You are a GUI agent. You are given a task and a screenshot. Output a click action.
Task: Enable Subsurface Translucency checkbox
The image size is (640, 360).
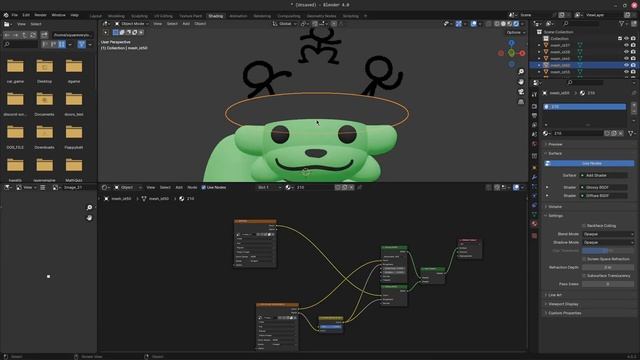[x=584, y=276]
